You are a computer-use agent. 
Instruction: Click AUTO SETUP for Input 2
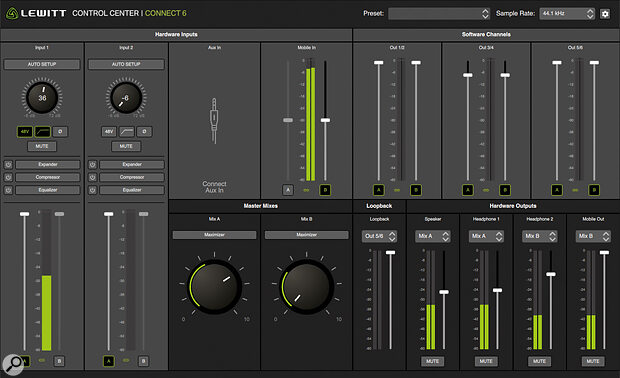click(126, 64)
